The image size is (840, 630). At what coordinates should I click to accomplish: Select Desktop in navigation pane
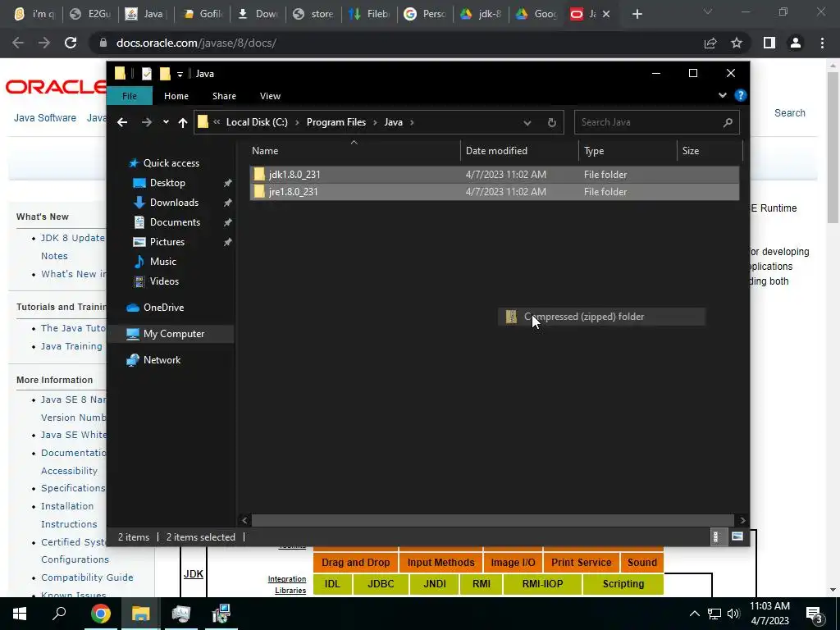click(x=167, y=183)
